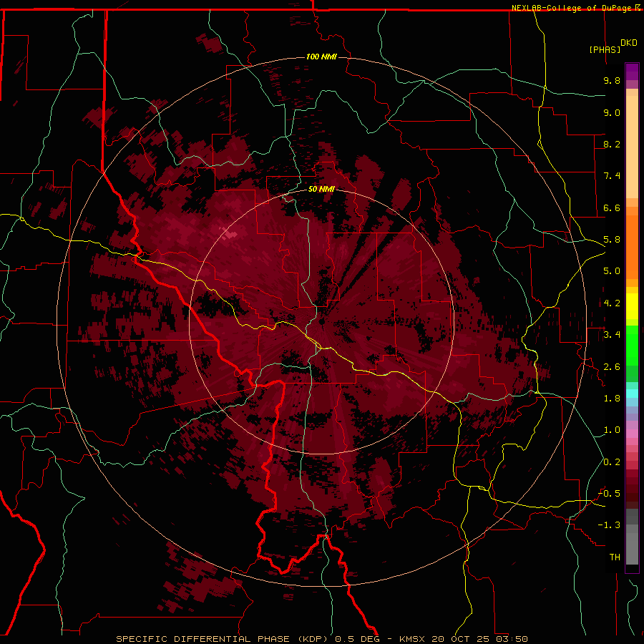
Task: Click the 03:50 timestamp in footer
Action: pos(512,639)
